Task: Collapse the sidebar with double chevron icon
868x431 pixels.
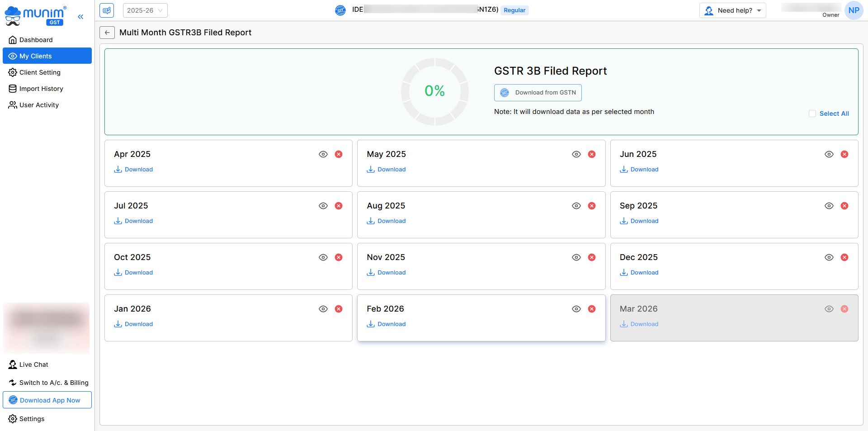Action: [80, 17]
